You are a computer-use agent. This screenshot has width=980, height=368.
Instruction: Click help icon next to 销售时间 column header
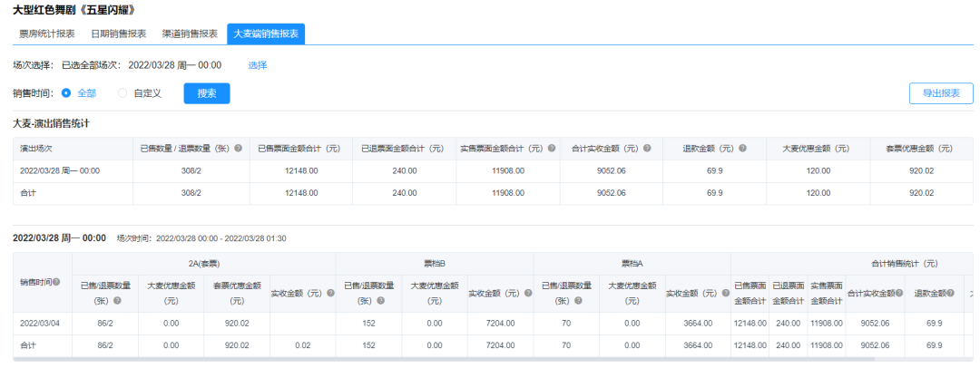coord(56,282)
